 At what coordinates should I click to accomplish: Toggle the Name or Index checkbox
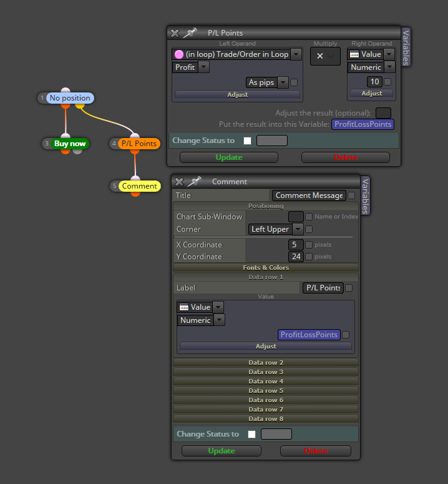pos(309,217)
